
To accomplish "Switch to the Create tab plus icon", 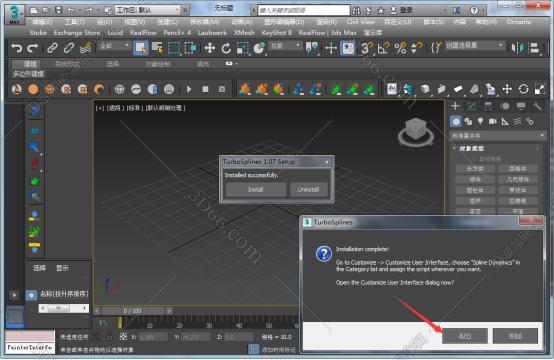I will coord(455,106).
